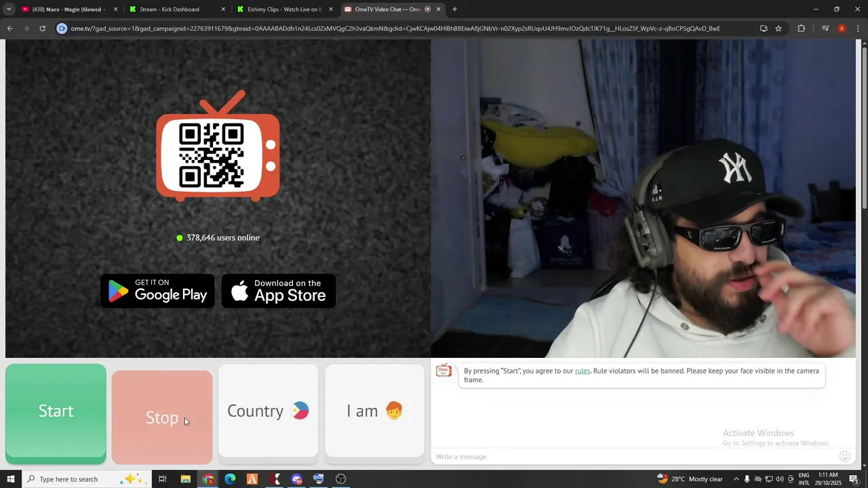Click the Chrome icon in the taskbar
The image size is (868, 488).
[208, 479]
